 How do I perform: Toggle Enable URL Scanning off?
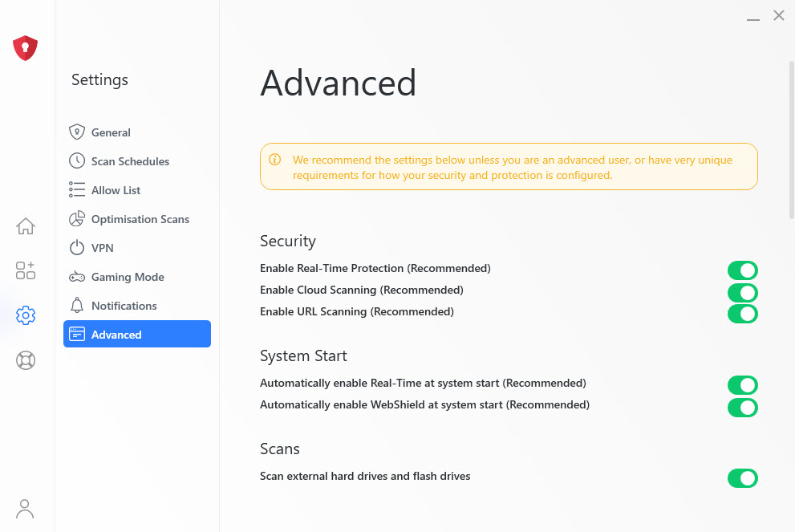(x=742, y=314)
